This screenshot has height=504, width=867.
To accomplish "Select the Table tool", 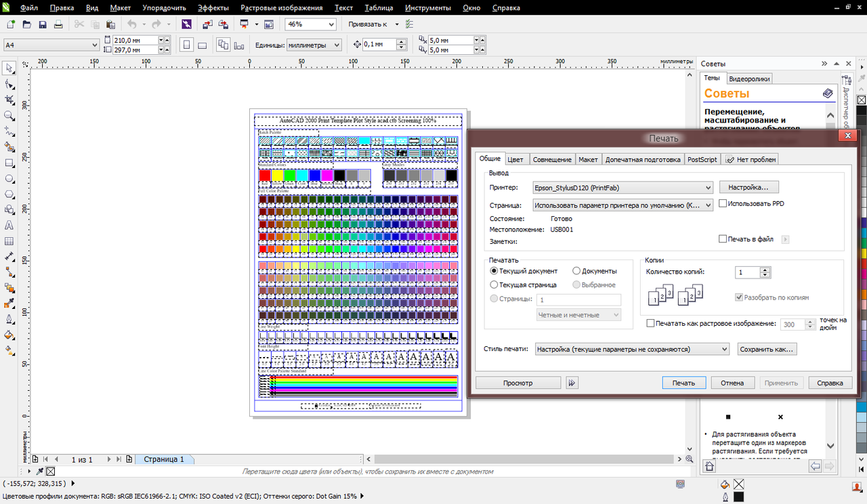I will click(x=9, y=241).
